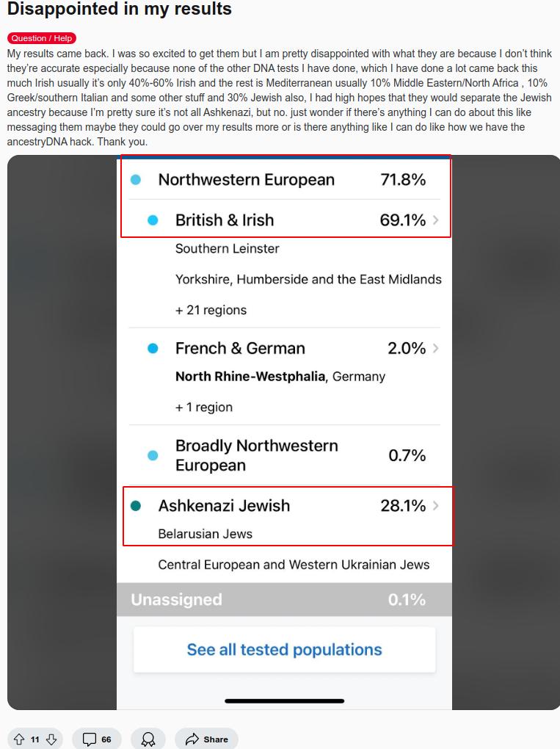The width and height of the screenshot is (560, 749).
Task: Expand French & German chevron
Action: click(437, 349)
